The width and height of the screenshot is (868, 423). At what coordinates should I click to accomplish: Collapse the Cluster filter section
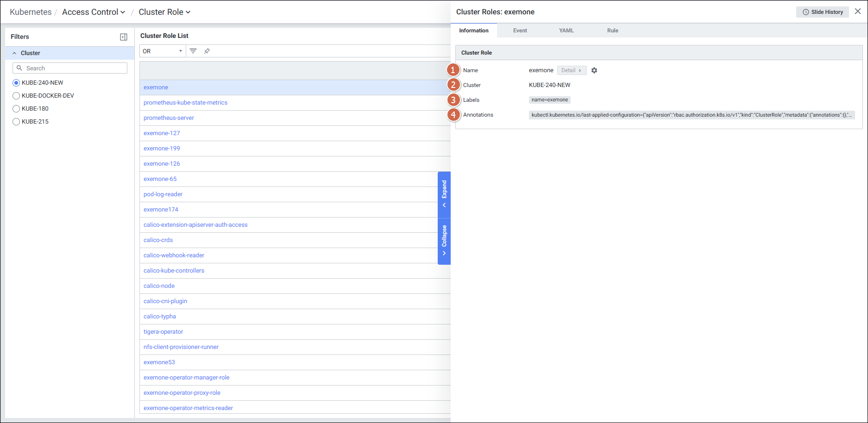pos(14,53)
